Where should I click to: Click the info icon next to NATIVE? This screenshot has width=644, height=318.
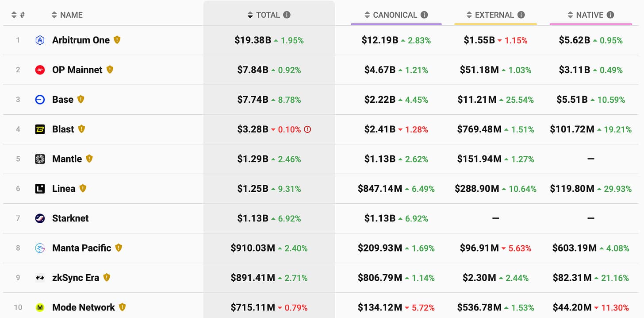point(610,15)
